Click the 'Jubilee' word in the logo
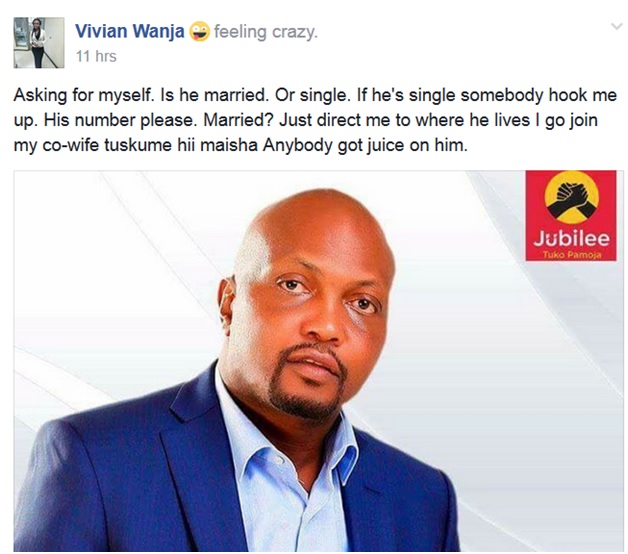Image resolution: width=628 pixels, height=554 pixels. [x=572, y=238]
